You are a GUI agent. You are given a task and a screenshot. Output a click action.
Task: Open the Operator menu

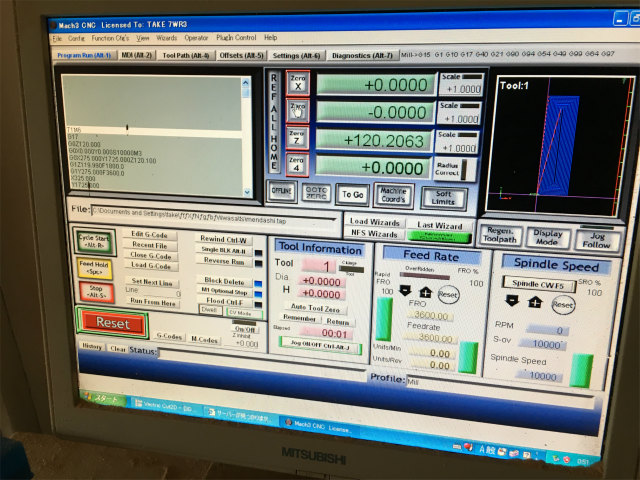click(x=196, y=38)
